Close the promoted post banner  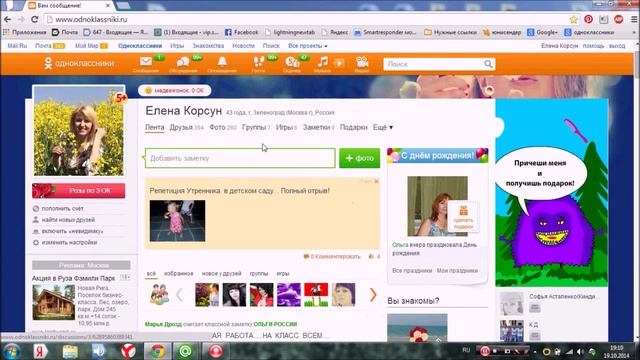tap(376, 181)
